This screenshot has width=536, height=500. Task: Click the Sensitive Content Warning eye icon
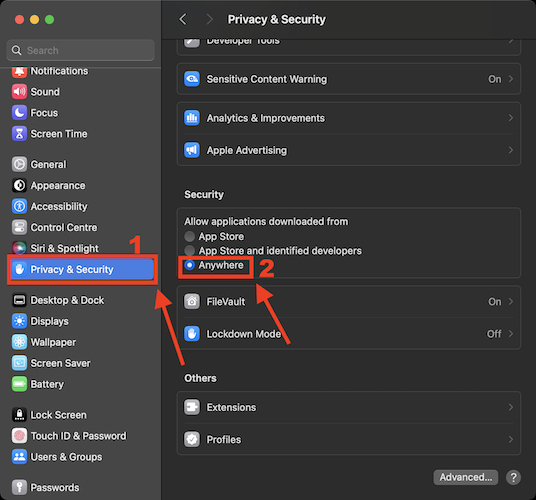tap(192, 79)
